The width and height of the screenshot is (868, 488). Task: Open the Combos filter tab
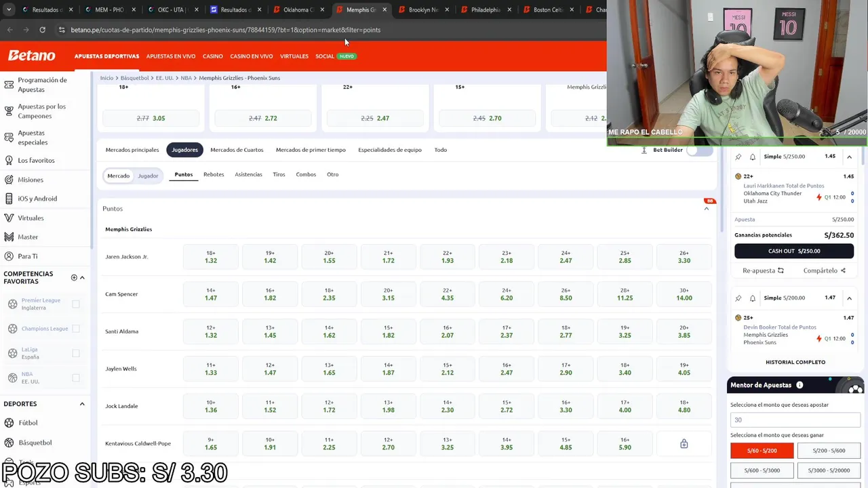[x=306, y=175]
